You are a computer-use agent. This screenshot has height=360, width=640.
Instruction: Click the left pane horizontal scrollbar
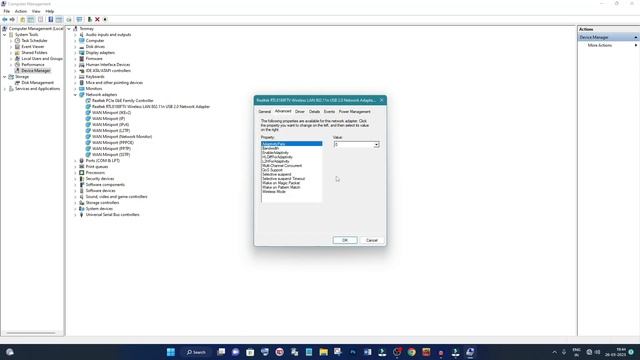click(31, 333)
